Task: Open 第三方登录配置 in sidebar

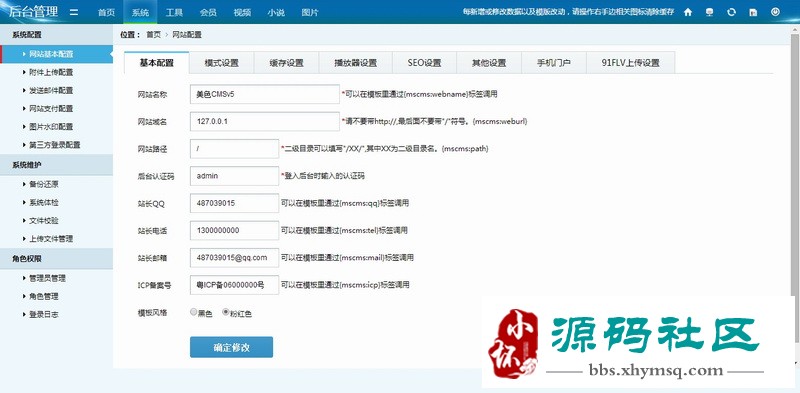Action: (56, 144)
